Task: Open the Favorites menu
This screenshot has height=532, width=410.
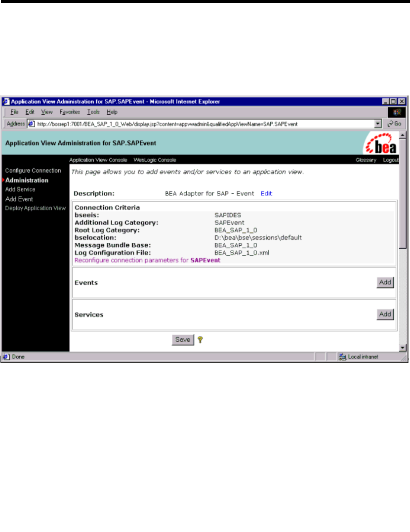Action: [x=70, y=112]
